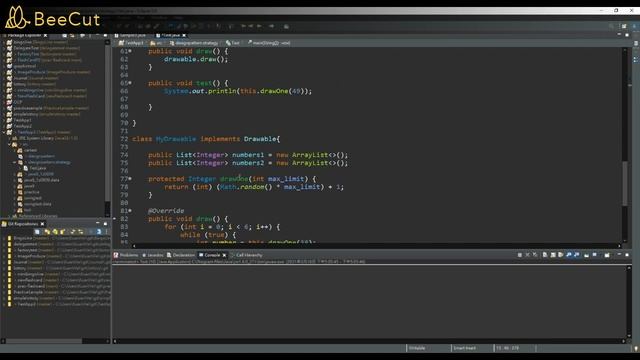Screen dimensions: 640x360
Task: Clear the Console output
Action: 545,255
